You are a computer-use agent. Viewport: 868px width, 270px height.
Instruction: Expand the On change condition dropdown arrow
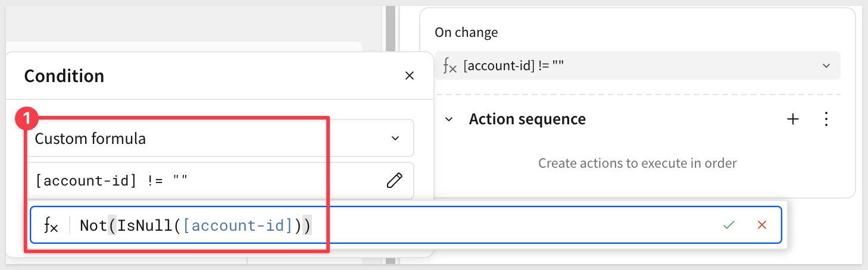826,66
